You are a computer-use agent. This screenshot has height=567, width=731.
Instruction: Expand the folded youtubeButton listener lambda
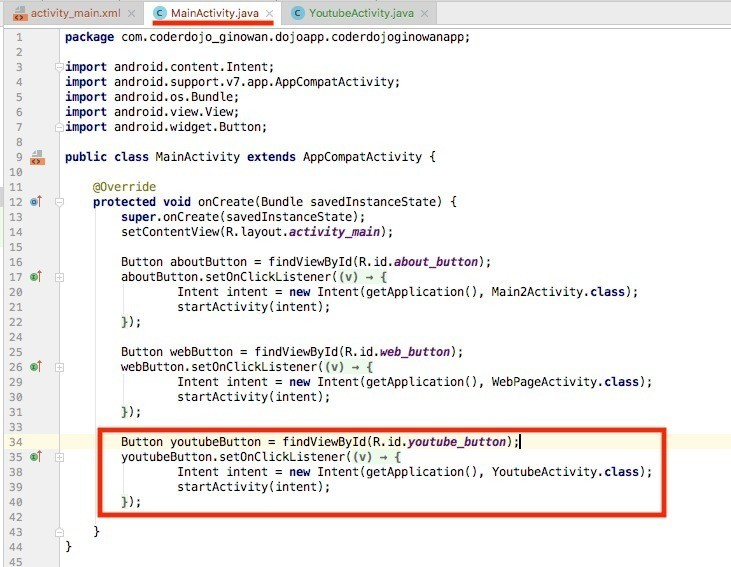[x=60, y=457]
